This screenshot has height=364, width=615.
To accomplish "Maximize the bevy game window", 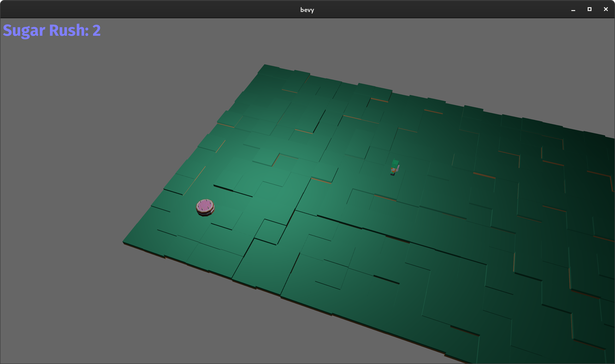I will (x=589, y=9).
